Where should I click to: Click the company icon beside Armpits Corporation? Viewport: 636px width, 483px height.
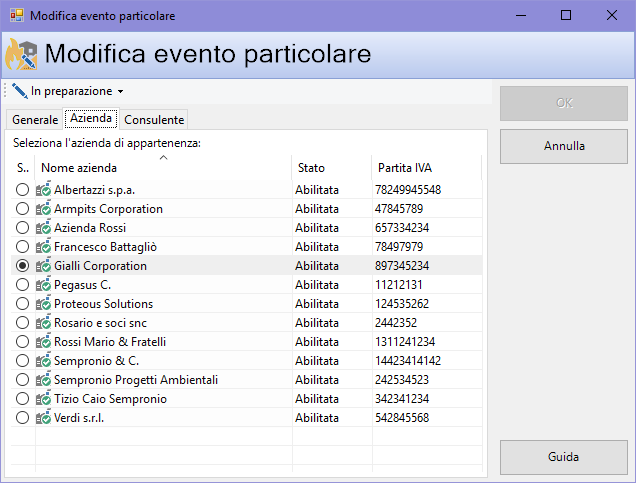(x=43, y=208)
